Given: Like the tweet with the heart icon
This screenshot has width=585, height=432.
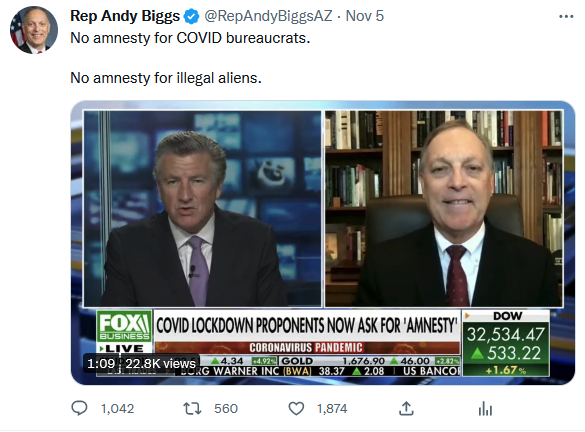Looking at the screenshot, I should [296, 408].
